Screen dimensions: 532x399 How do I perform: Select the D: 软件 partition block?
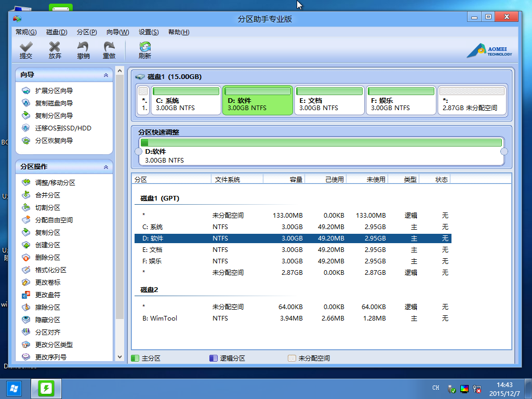point(258,100)
